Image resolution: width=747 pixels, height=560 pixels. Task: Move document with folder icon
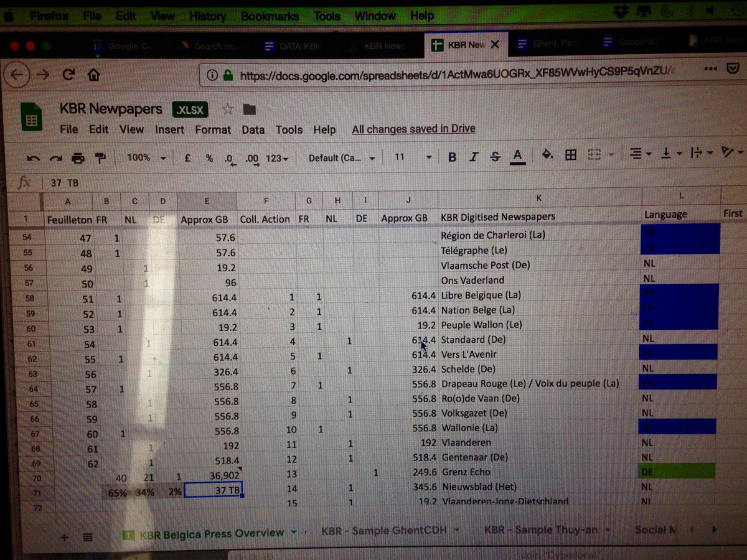250,110
